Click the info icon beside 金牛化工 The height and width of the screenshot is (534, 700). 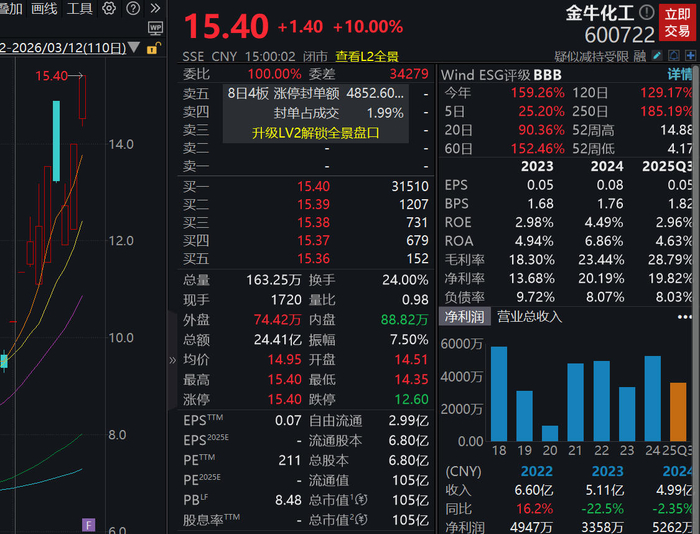646,13
